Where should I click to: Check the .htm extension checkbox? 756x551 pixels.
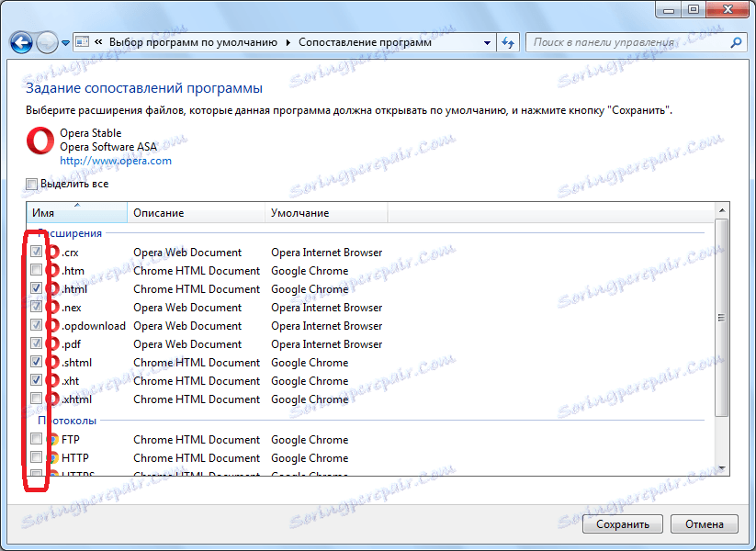[x=36, y=269]
